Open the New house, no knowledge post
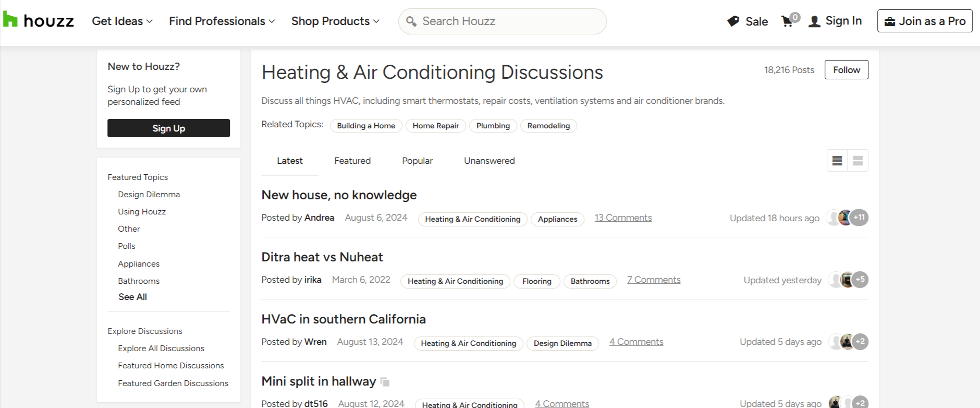Image resolution: width=980 pixels, height=408 pixels. [339, 195]
